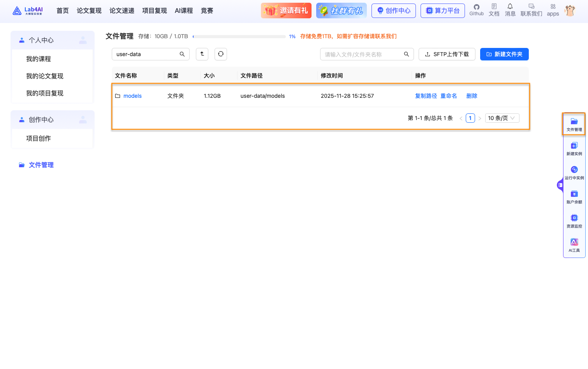The height and width of the screenshot is (369, 588).
Task: Launch AI工具 from the right sidebar
Action: 574,245
